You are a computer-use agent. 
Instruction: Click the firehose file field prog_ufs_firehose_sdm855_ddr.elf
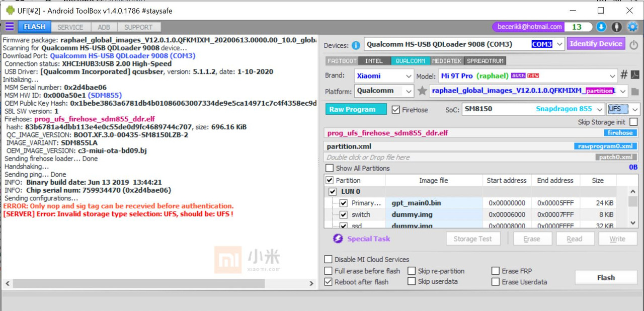pyautogui.click(x=481, y=133)
